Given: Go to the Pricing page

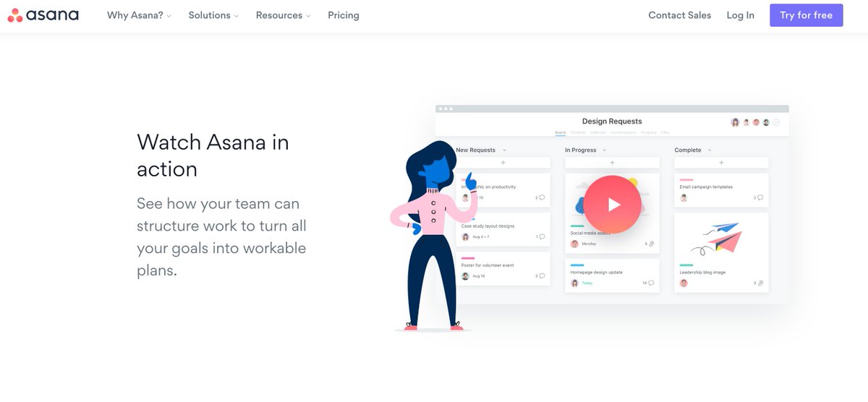Looking at the screenshot, I should [x=343, y=15].
